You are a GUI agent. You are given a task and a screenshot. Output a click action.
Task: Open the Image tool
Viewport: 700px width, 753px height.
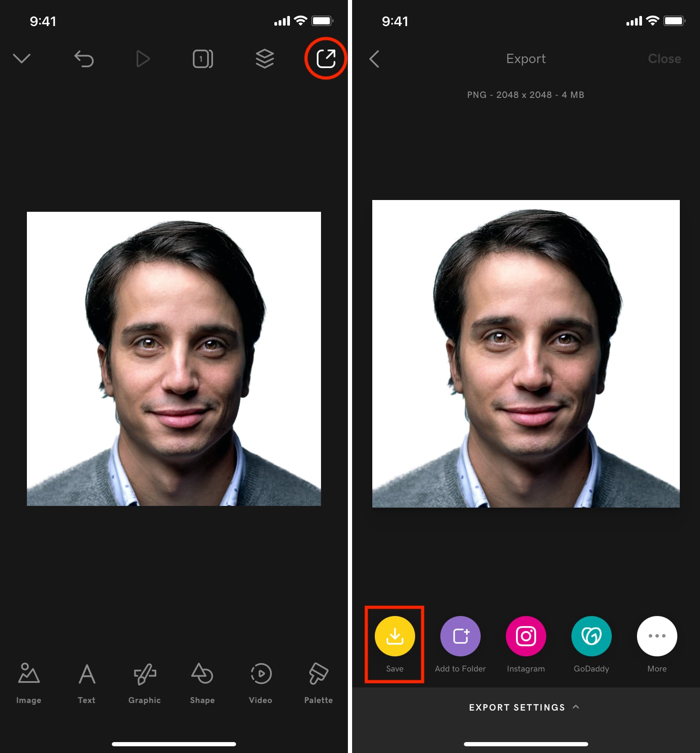[29, 683]
